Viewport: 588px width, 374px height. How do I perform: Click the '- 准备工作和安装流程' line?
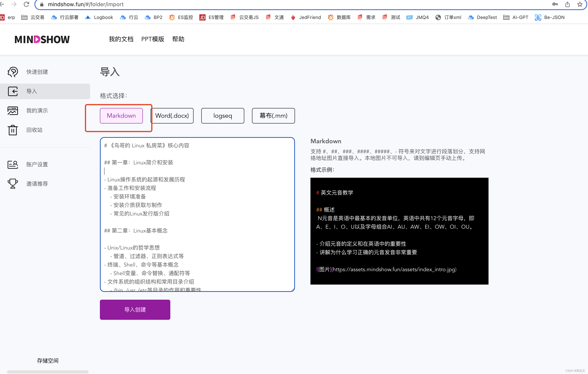(x=130, y=188)
